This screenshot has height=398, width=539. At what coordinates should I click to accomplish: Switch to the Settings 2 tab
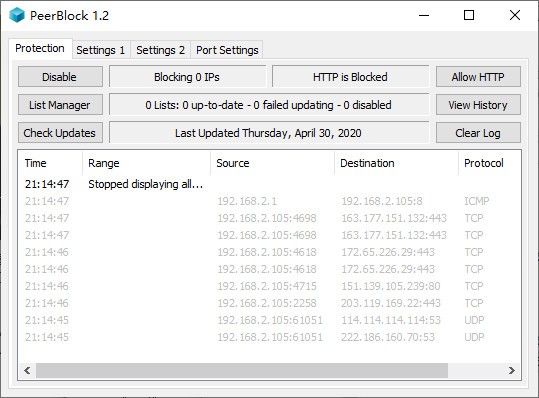161,50
